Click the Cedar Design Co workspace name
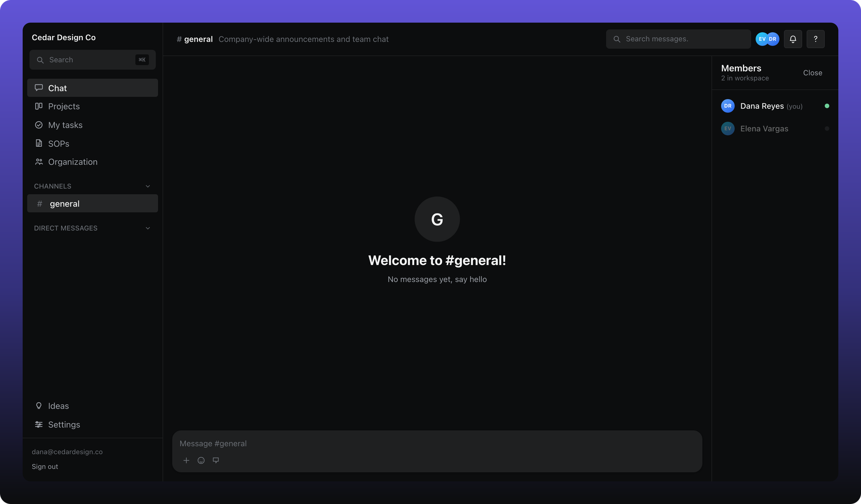The width and height of the screenshot is (861, 504). point(64,37)
